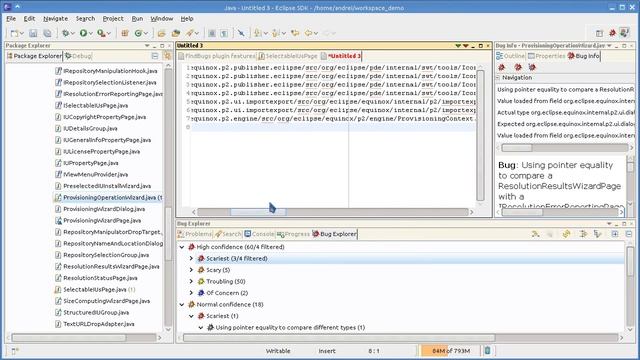The width and height of the screenshot is (640, 360).
Task: Open the New file dropdown arrow
Action: [x=22, y=33]
